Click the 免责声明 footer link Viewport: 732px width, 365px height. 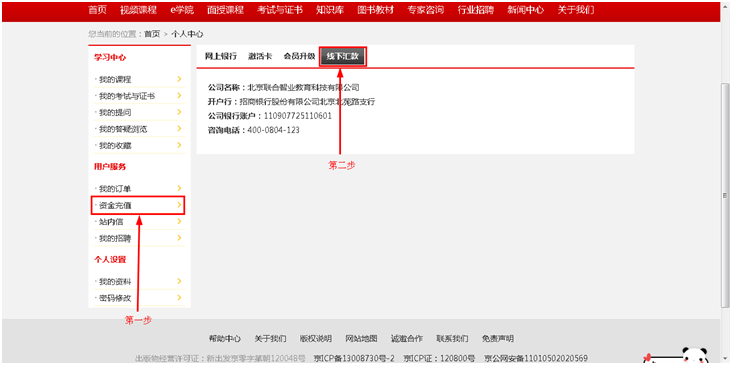(498, 338)
